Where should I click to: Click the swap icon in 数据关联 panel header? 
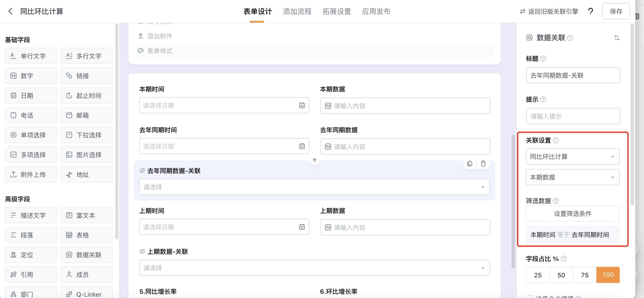pyautogui.click(x=617, y=38)
